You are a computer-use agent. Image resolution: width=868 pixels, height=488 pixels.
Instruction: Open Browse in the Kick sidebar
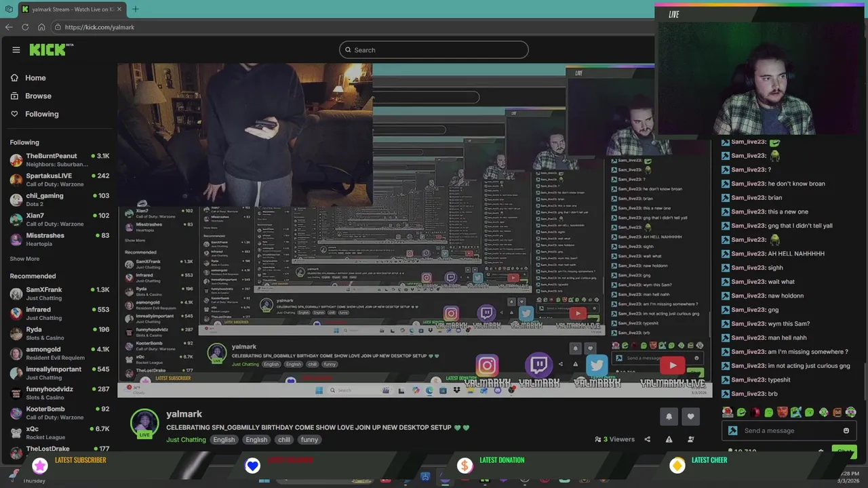(38, 96)
